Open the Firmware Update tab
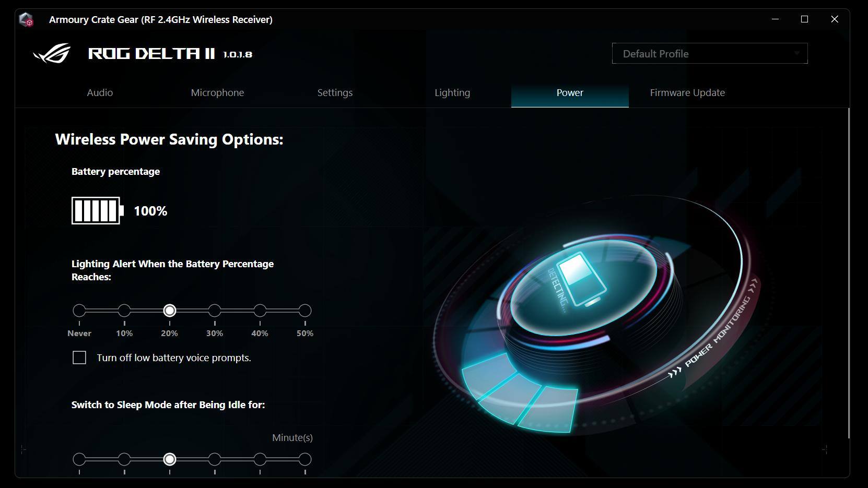 [687, 93]
